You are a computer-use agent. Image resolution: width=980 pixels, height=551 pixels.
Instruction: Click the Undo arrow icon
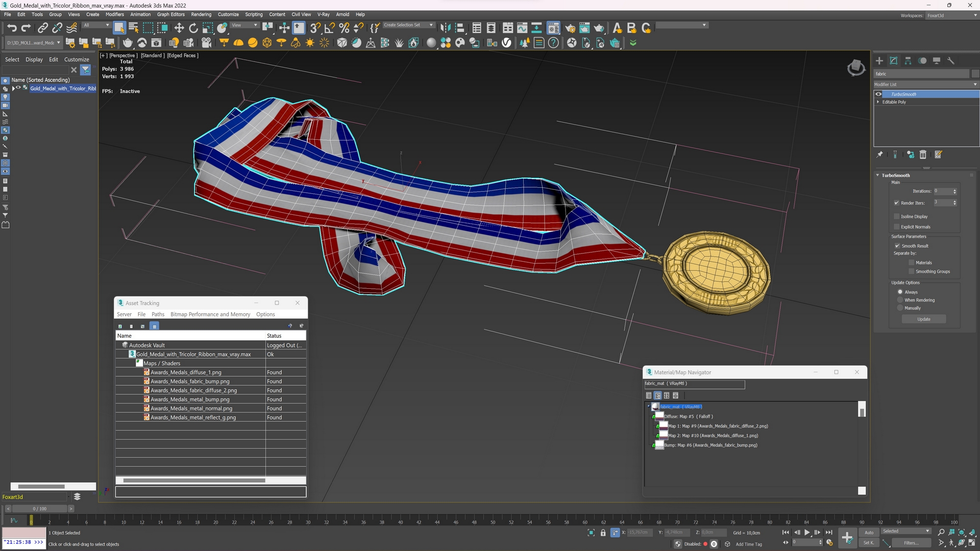12,28
